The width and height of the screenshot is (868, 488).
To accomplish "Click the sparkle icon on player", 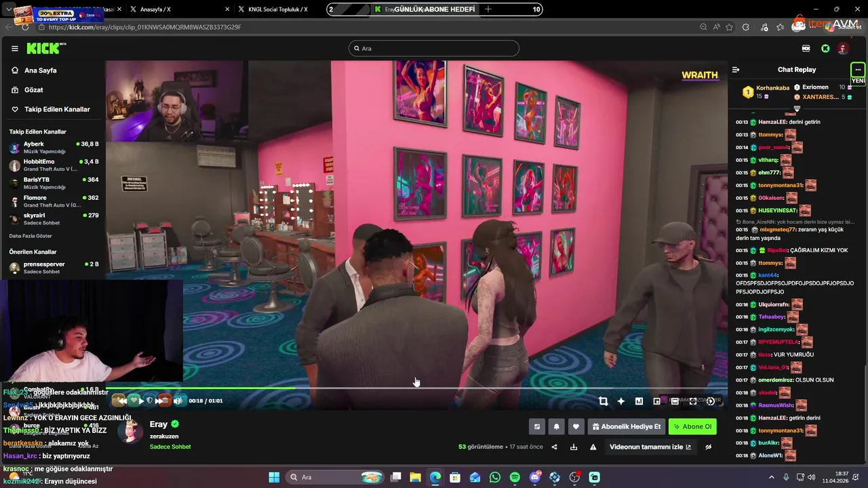I will [x=620, y=401].
